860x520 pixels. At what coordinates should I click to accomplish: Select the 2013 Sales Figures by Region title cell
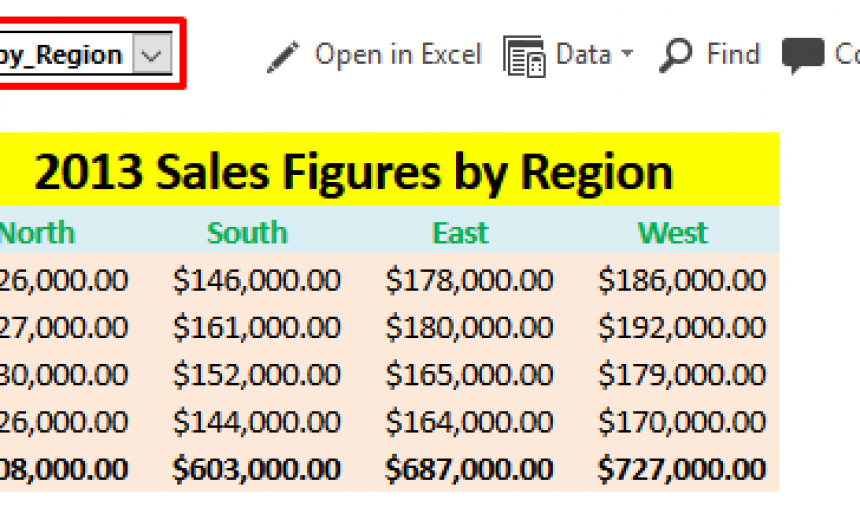389,170
